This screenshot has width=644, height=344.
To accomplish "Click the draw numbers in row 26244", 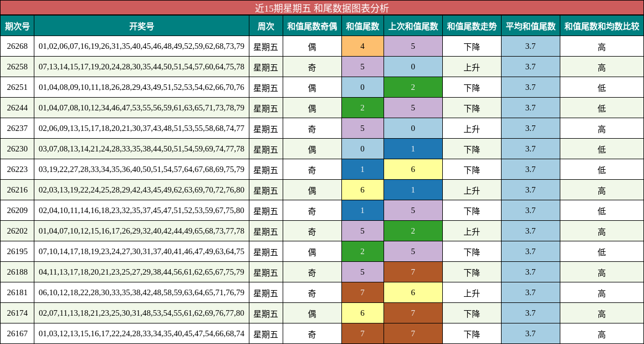I will point(142,108).
